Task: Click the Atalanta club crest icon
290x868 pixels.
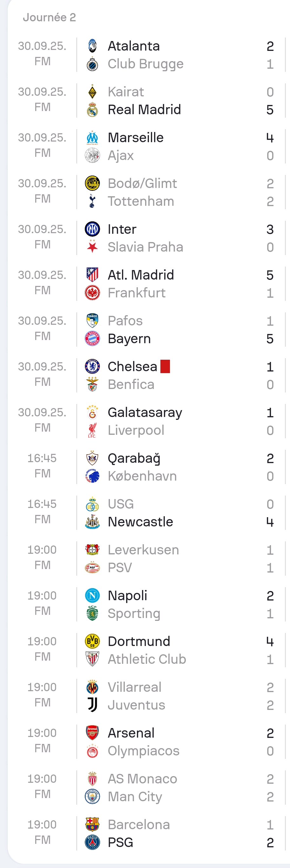Action: [92, 46]
